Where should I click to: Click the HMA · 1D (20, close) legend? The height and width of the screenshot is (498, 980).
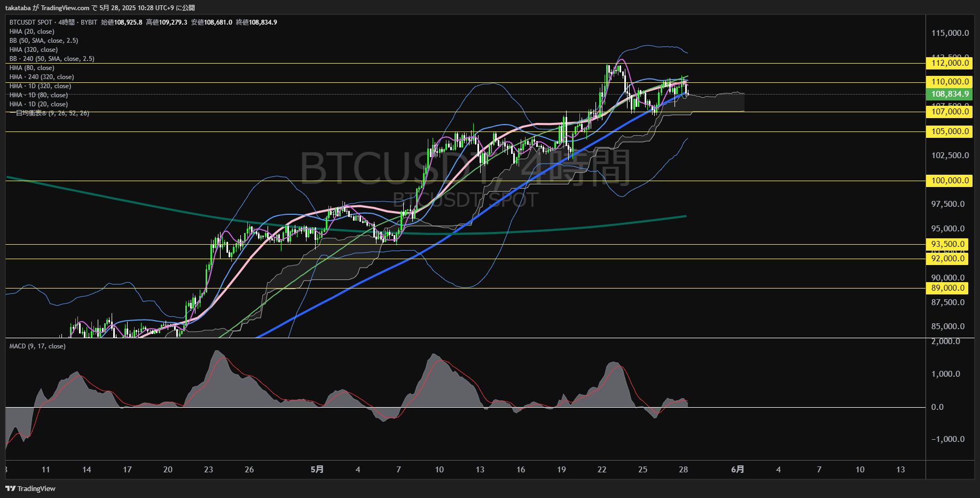[x=38, y=104]
